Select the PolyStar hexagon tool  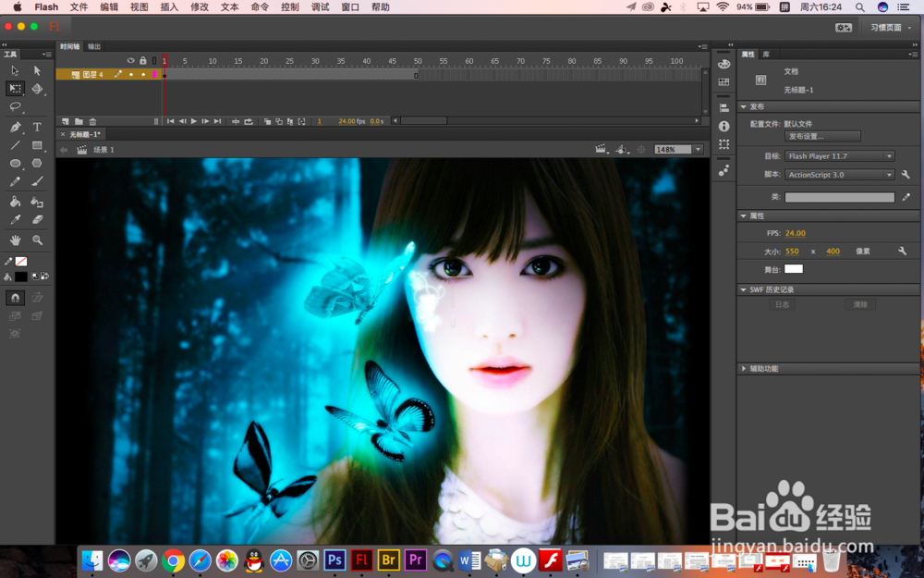(x=37, y=164)
